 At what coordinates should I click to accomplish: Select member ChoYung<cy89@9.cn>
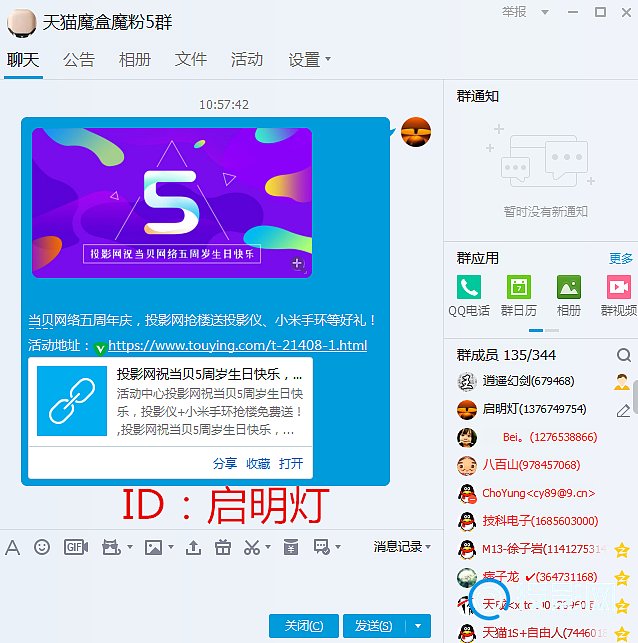pos(538,493)
